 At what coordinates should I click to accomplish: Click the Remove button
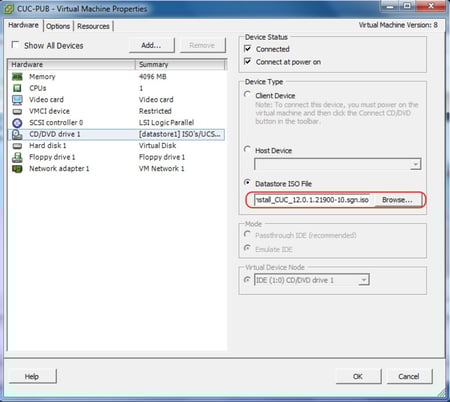[202, 45]
